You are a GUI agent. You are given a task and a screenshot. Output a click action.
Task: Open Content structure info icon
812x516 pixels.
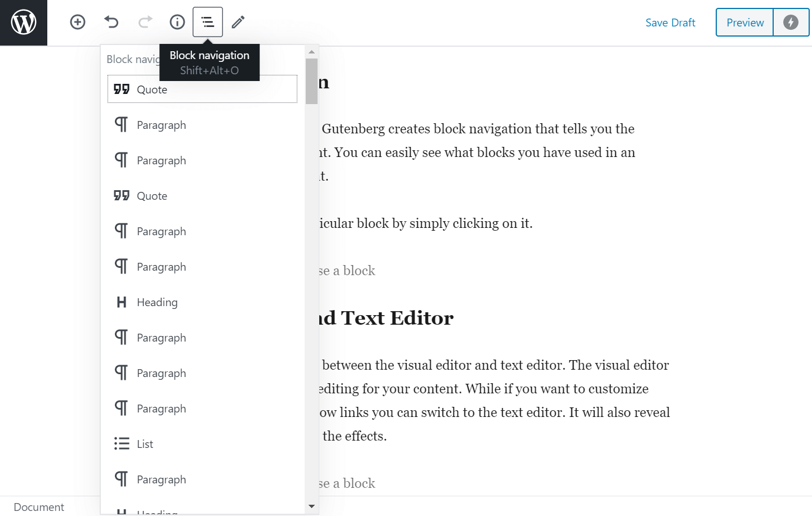(177, 22)
